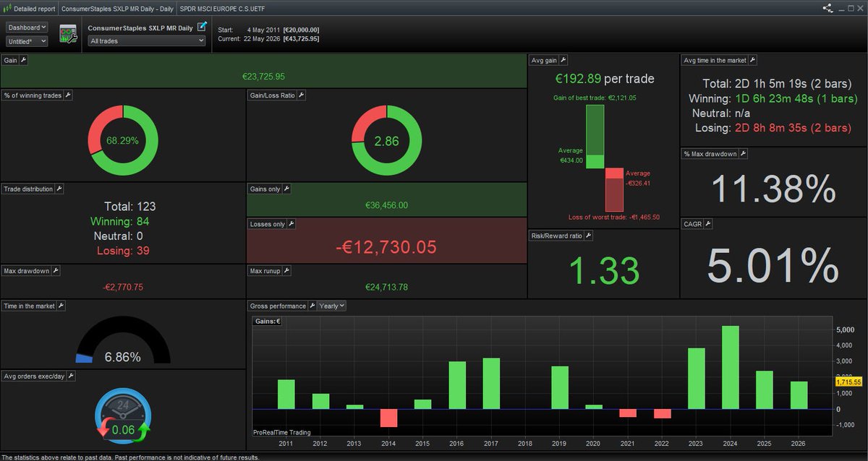Click the Average €434.00 winning label
Viewport: 868px width, 461px height.
pyautogui.click(x=571, y=155)
